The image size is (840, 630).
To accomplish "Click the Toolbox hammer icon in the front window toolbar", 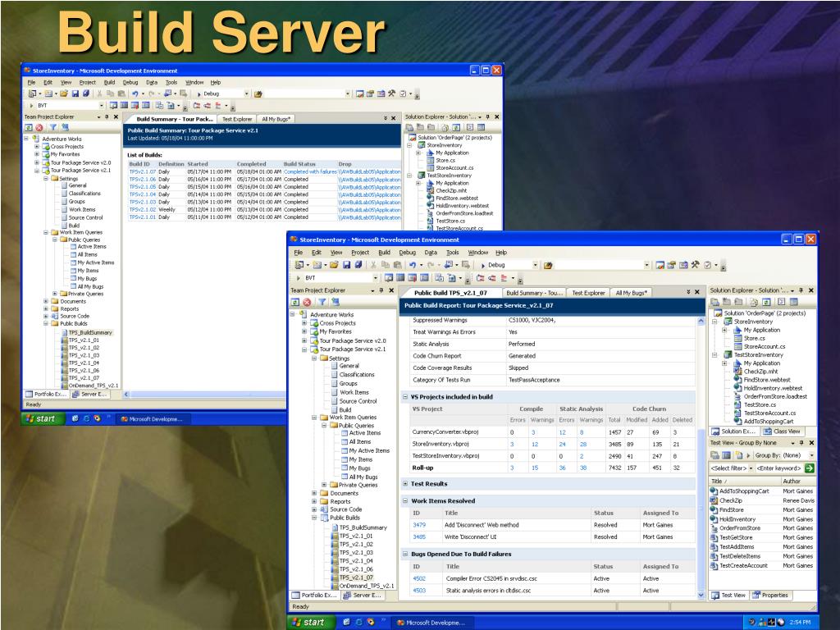I will coord(695,265).
